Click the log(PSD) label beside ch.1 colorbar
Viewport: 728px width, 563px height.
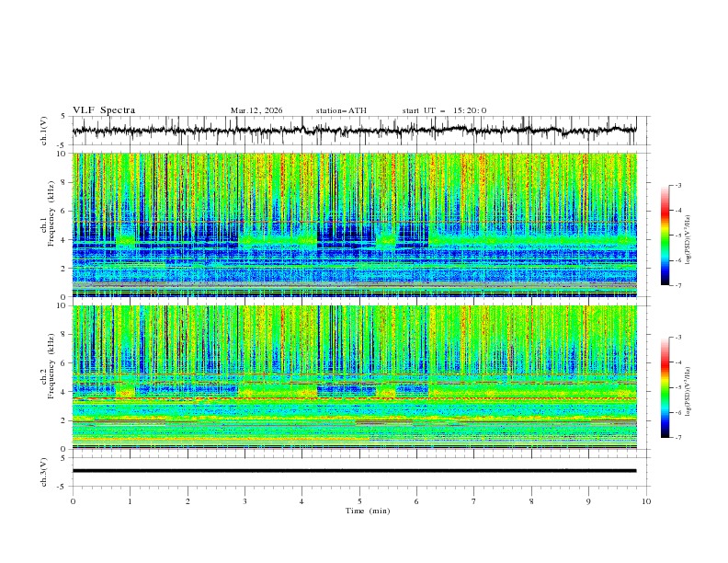[x=688, y=240]
